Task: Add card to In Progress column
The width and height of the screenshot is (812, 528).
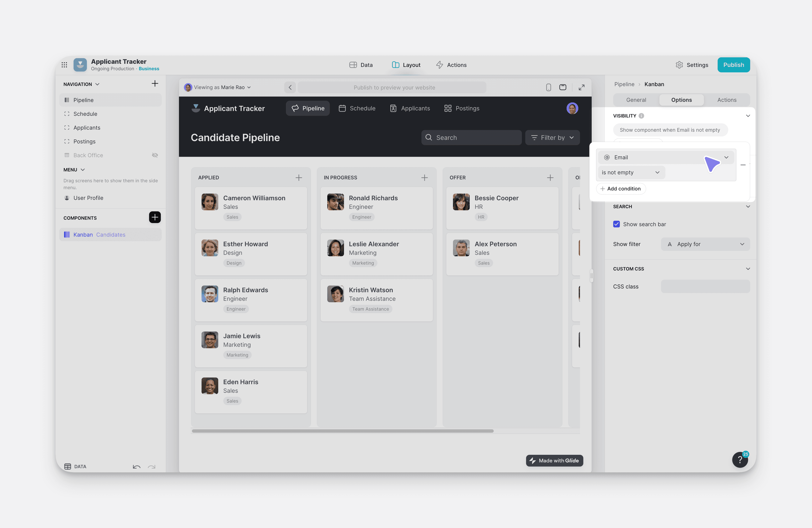Action: (424, 178)
